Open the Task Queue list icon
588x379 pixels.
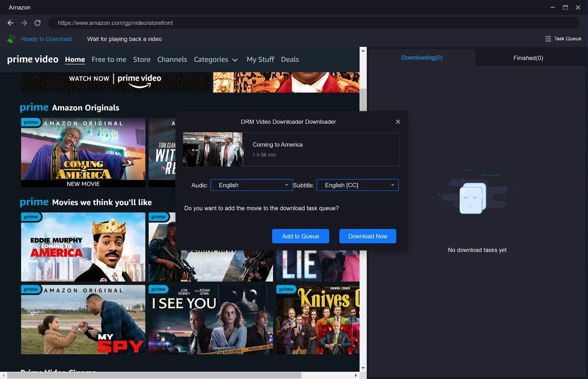548,39
